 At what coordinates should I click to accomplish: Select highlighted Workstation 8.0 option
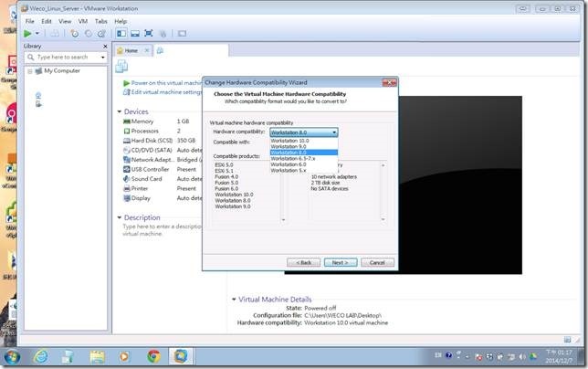(x=304, y=153)
